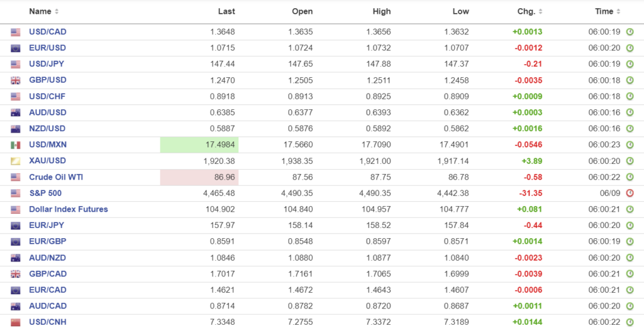Click the green clock icon in Crude Oil WTI row
The width and height of the screenshot is (644, 333).
630,177
